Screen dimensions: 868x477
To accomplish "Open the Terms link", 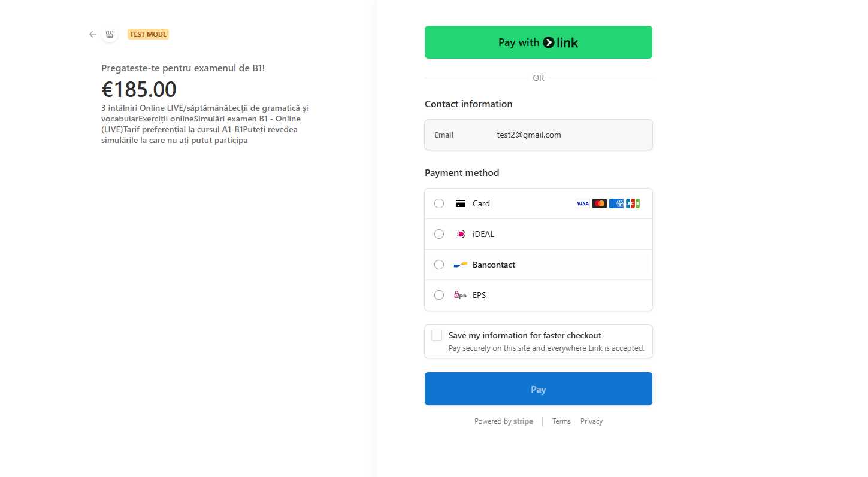I will coord(561,421).
